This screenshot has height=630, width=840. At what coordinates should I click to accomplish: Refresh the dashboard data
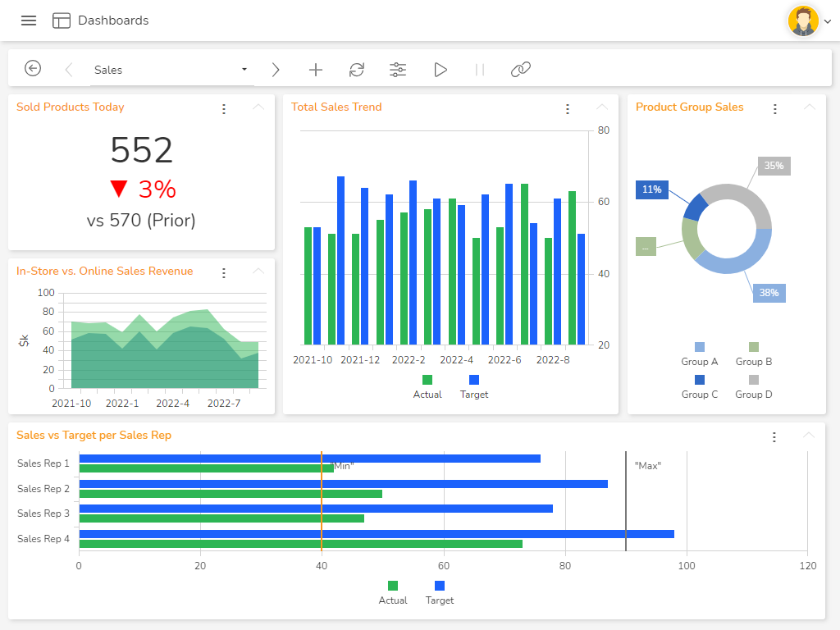pos(357,70)
